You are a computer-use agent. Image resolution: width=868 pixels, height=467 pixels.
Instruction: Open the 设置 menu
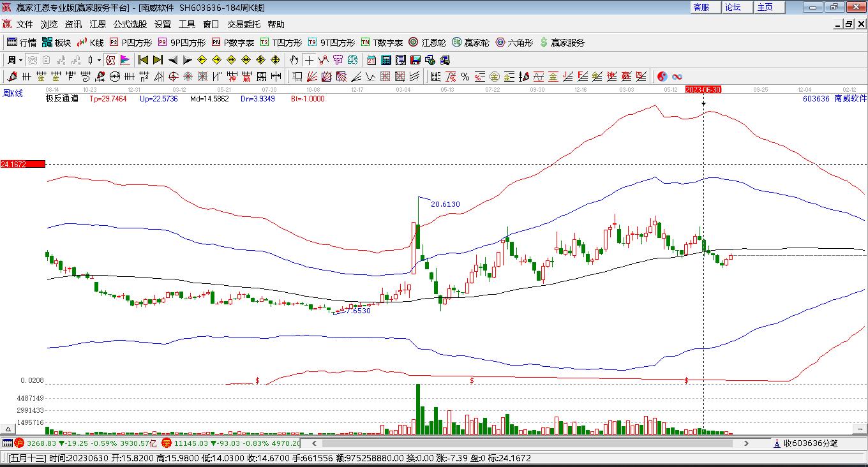click(163, 24)
